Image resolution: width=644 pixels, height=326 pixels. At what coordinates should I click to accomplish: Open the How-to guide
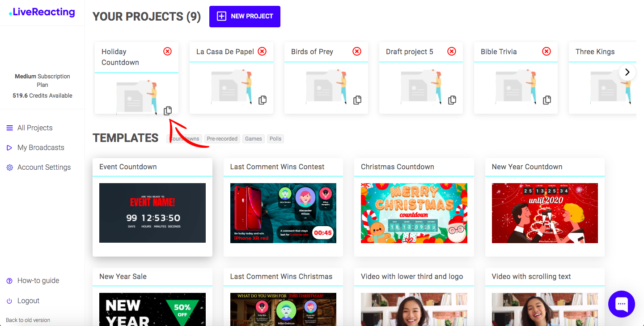[38, 281]
